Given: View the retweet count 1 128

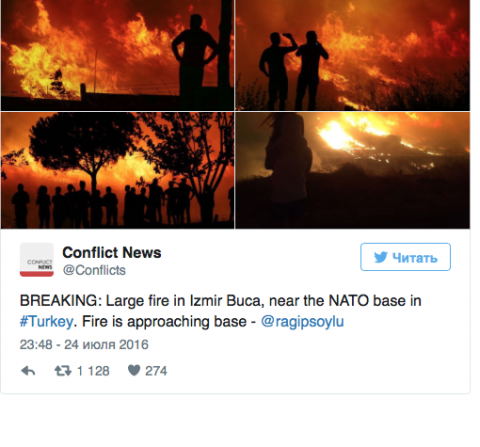Looking at the screenshot, I should coord(93,371).
